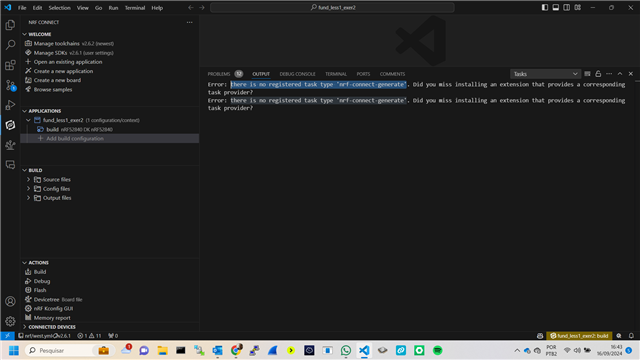Go back with the navigation arrow

click(191, 7)
